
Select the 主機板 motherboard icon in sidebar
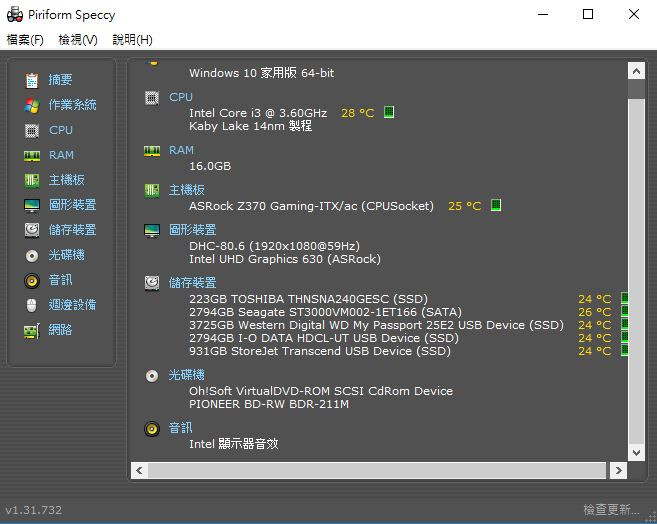tap(32, 181)
